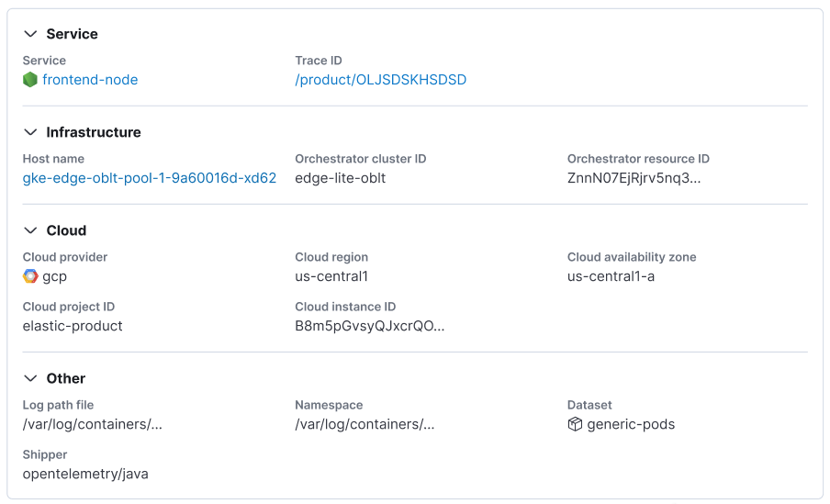Screen dimensions: 830x504
Task: Collapse the Service section chevron
Action: point(30,34)
